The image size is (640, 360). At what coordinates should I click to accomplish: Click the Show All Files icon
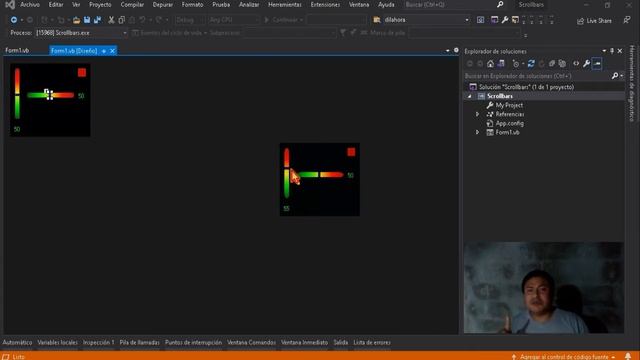(x=562, y=64)
